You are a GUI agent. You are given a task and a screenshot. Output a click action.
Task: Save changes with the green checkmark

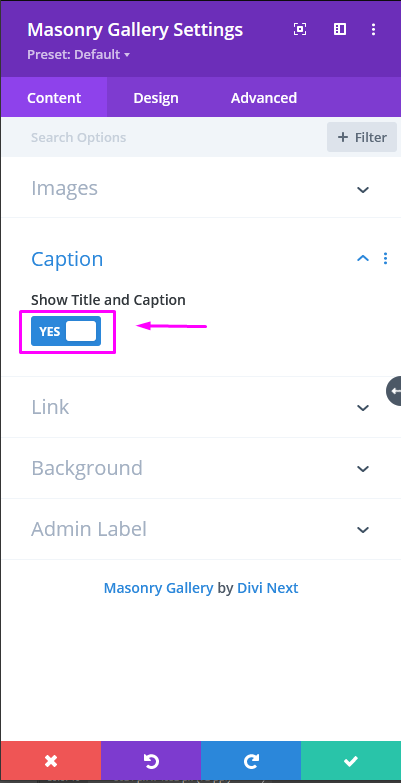coord(351,761)
